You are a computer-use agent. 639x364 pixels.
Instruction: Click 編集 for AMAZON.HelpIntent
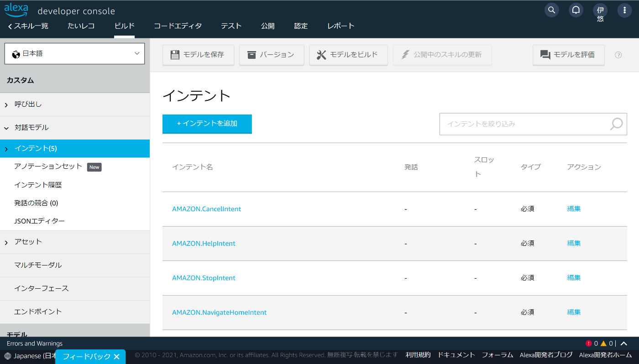pyautogui.click(x=574, y=244)
